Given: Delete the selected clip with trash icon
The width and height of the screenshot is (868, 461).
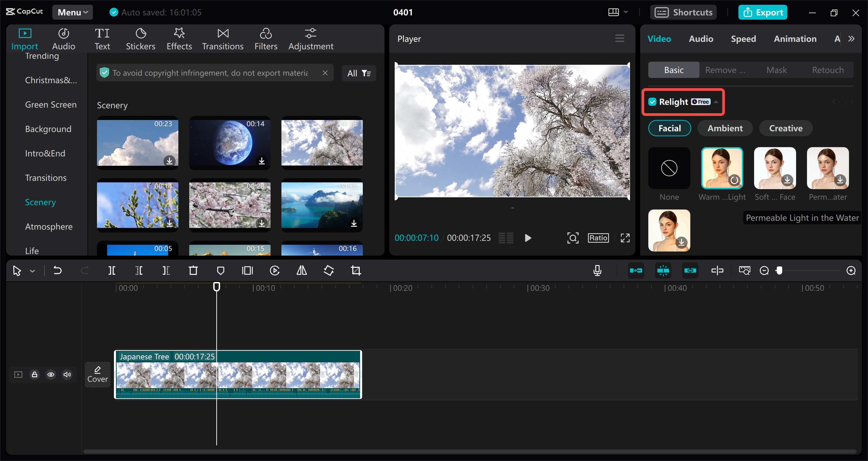Looking at the screenshot, I should coord(193,270).
